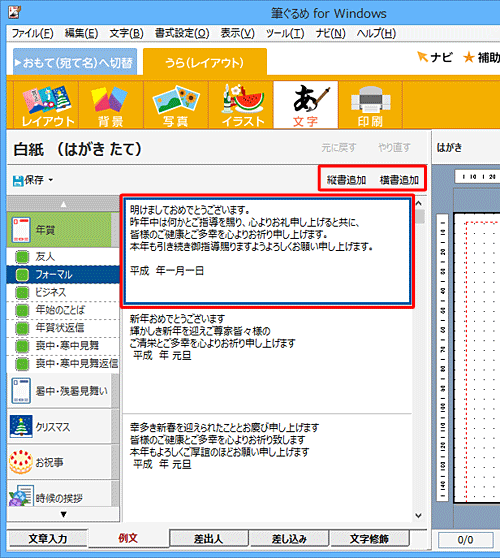The height and width of the screenshot is (558, 500).
Task: Click the green icon beside 年始のことば
Action: (x=22, y=310)
